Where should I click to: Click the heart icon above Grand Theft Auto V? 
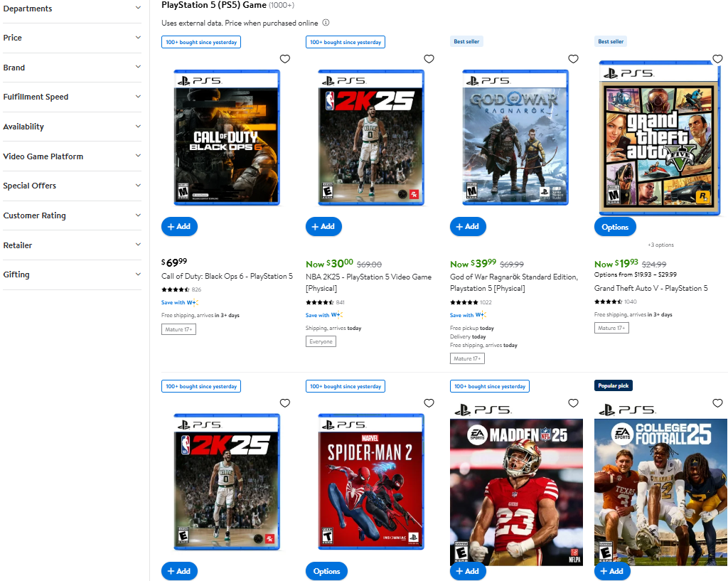(x=717, y=59)
